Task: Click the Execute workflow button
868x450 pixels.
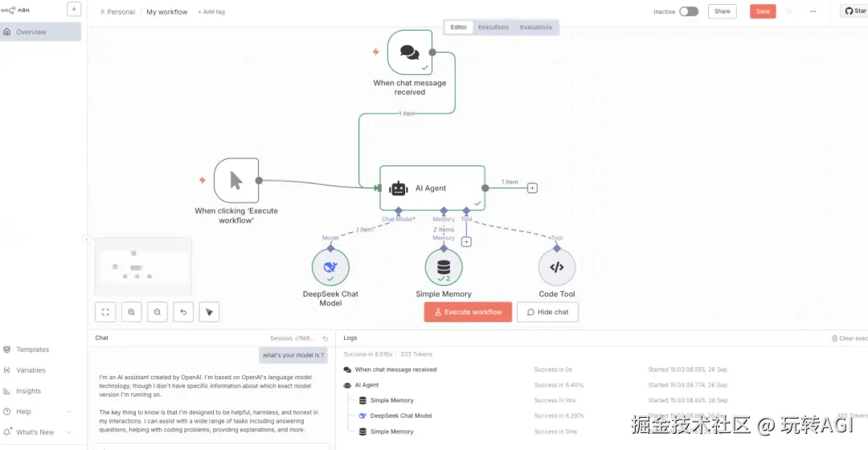Action: 468,312
